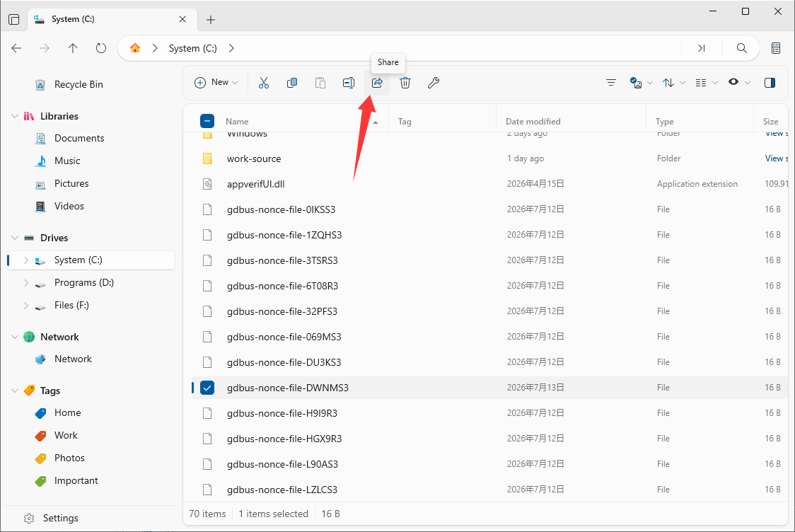Viewport: 795px width, 532px height.
Task: Open the selection options icon dropdown
Action: (x=641, y=83)
